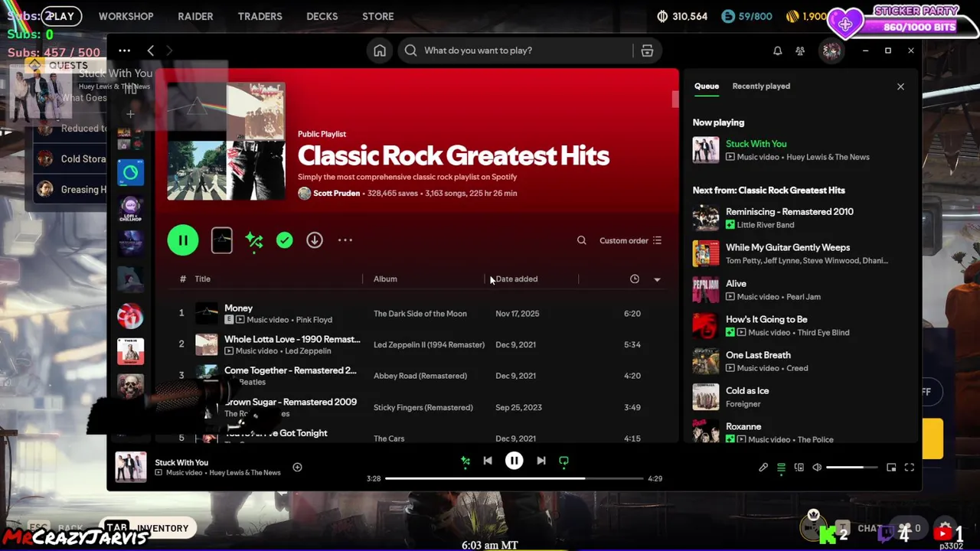Open Spotify Home page
This screenshot has width=980, height=551.
coord(380,51)
